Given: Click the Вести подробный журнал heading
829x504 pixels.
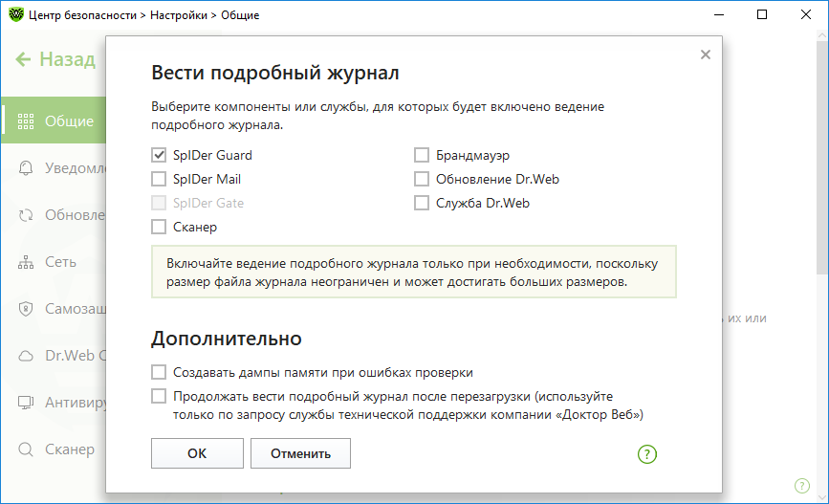Looking at the screenshot, I should coord(275,73).
